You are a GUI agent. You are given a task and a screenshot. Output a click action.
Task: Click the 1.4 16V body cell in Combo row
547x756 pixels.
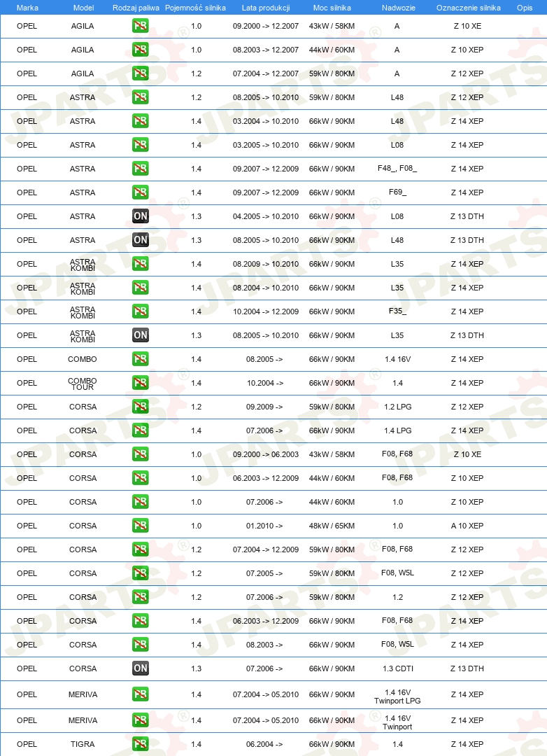[397, 359]
